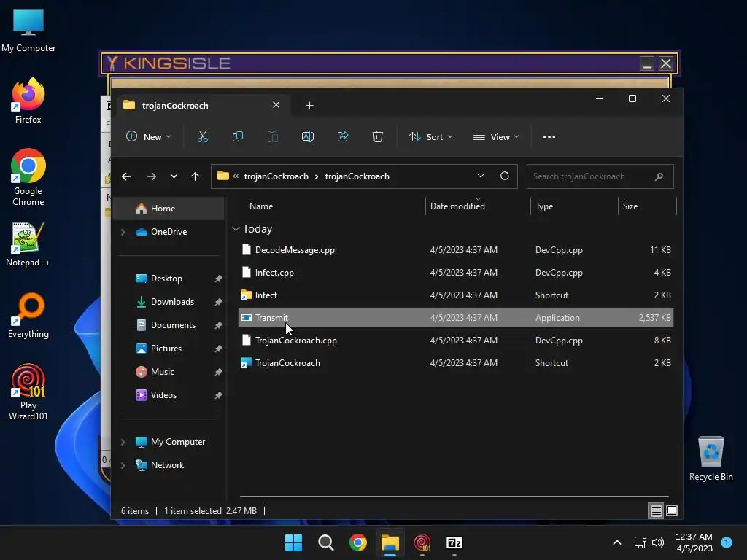The height and width of the screenshot is (560, 747).
Task: Select TrojanCockroach.cpp file
Action: pos(455,341)
